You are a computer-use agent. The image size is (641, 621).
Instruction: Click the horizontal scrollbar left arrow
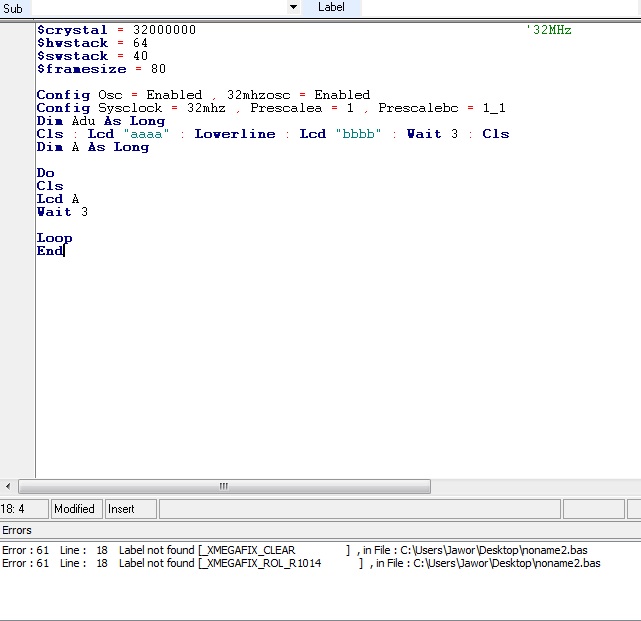tap(9, 487)
